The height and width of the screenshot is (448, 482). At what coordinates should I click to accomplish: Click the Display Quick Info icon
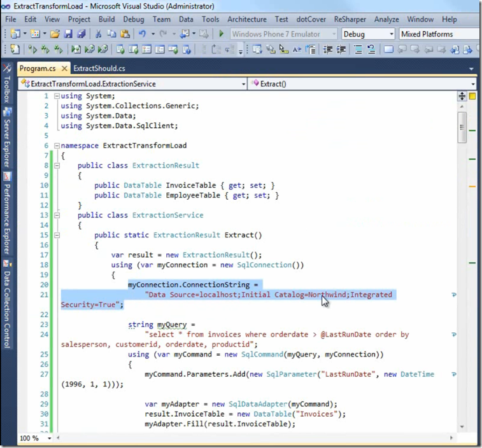[284, 49]
